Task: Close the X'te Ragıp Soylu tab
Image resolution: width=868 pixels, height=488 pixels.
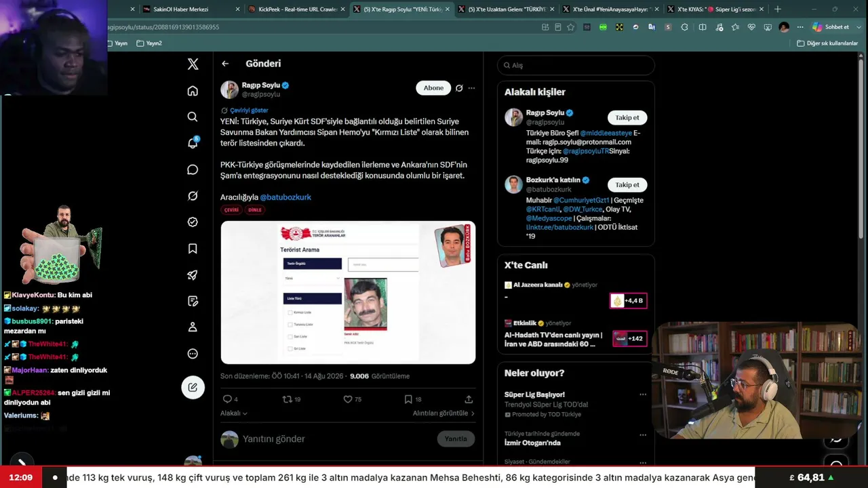Action: pos(448,9)
